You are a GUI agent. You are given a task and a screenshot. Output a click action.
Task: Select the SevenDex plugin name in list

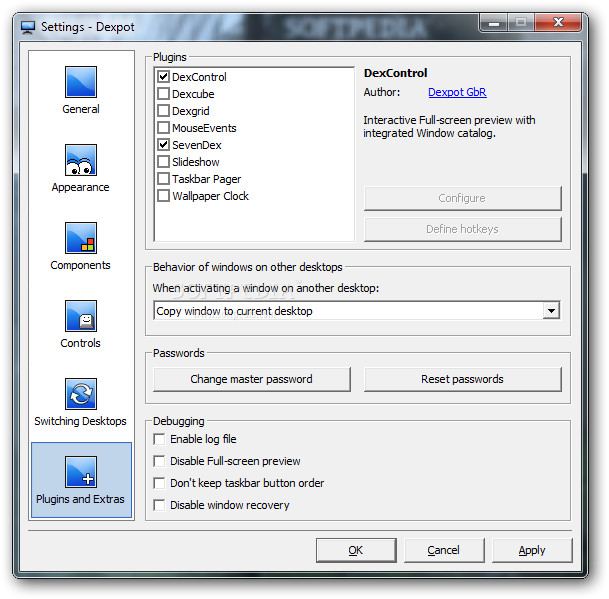click(197, 145)
